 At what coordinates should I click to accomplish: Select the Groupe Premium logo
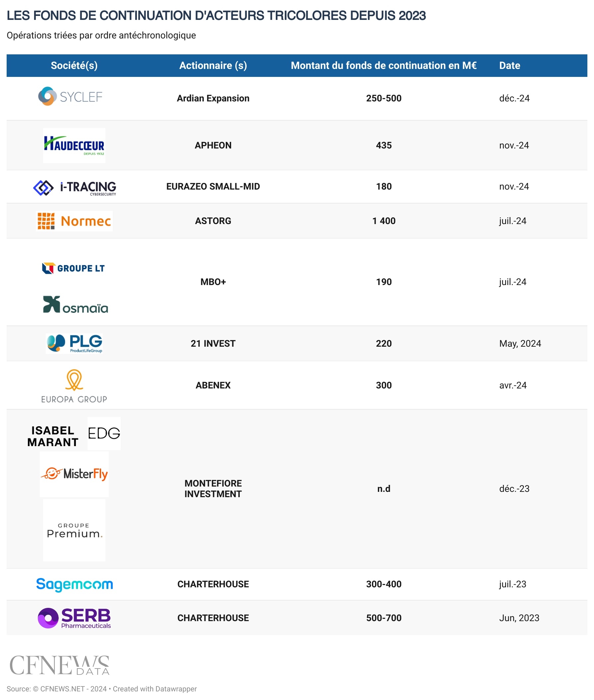coord(74,530)
